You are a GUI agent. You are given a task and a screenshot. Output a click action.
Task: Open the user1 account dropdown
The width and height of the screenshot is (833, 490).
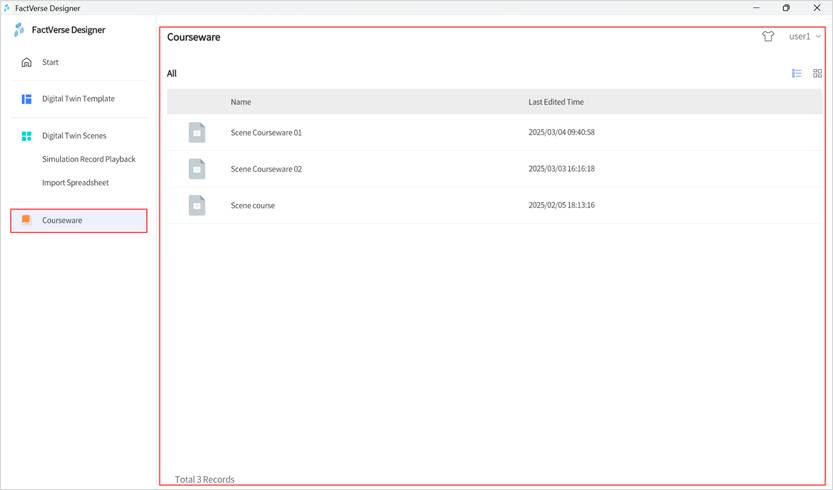[804, 36]
